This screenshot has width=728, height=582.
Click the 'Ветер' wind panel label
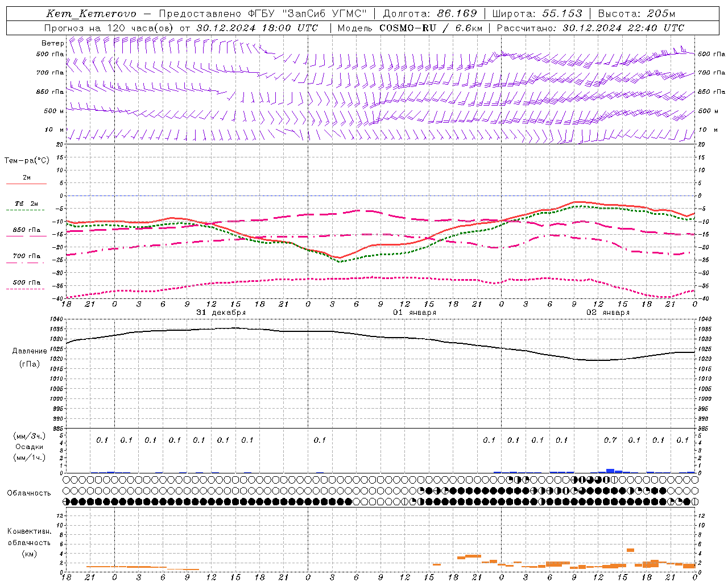(52, 43)
